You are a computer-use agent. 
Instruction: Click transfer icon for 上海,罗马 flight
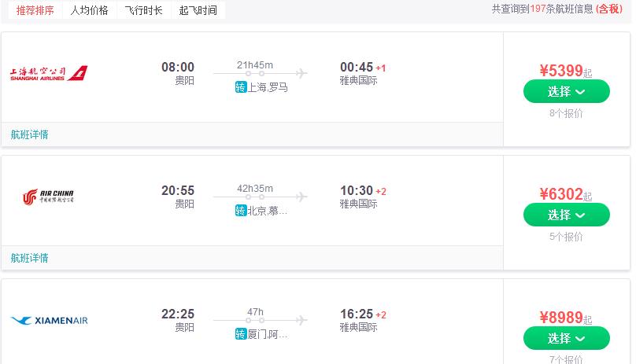click(x=241, y=87)
